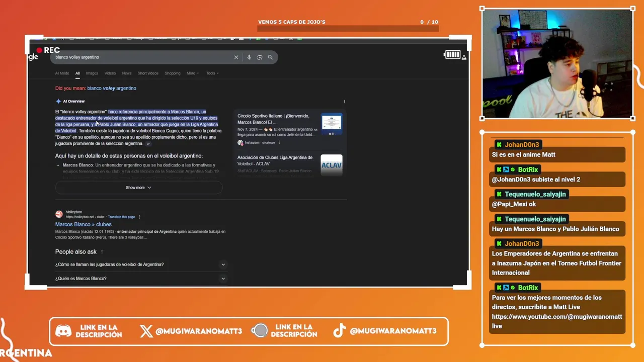Click JohanD0n3 username on the anime Matt message

[522, 145]
